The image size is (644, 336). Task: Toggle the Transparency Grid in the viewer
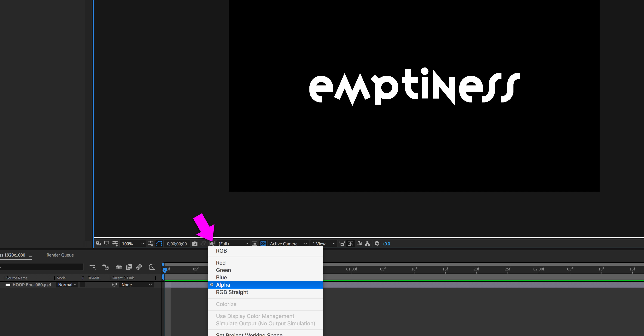pyautogui.click(x=263, y=244)
